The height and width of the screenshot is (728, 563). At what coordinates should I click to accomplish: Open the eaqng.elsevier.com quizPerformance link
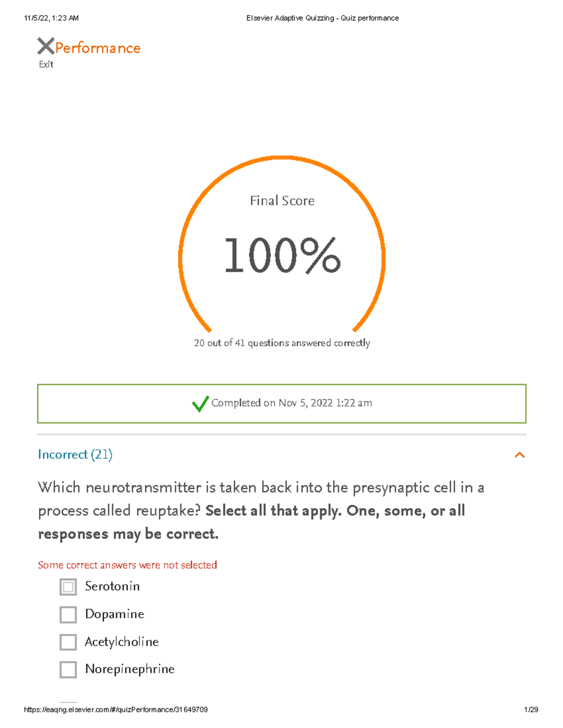pyautogui.click(x=116, y=709)
